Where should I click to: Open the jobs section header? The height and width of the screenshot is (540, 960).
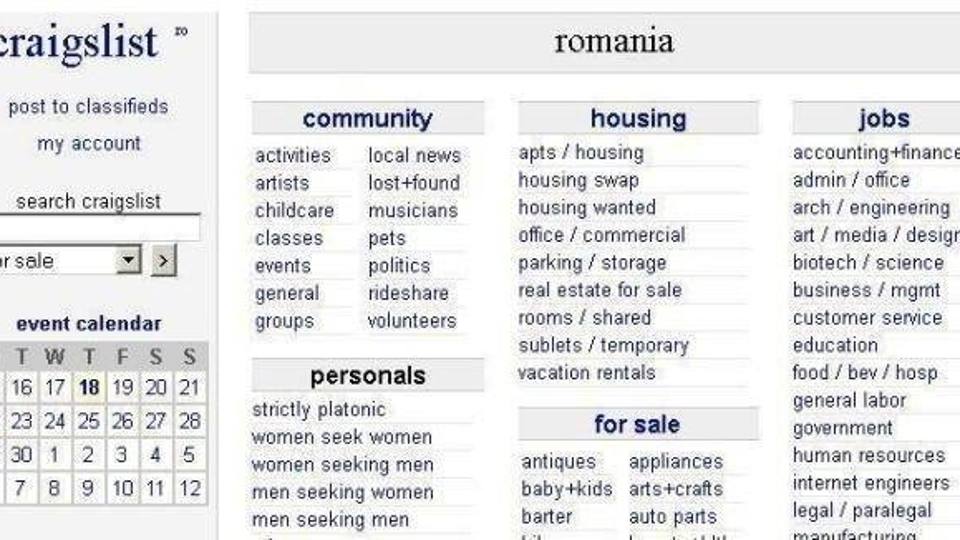pos(883,118)
